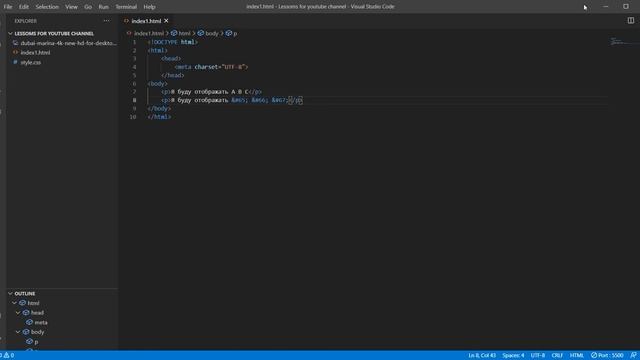The height and width of the screenshot is (360, 640).
Task: Select the html item in Outline
Action: (x=33, y=303)
